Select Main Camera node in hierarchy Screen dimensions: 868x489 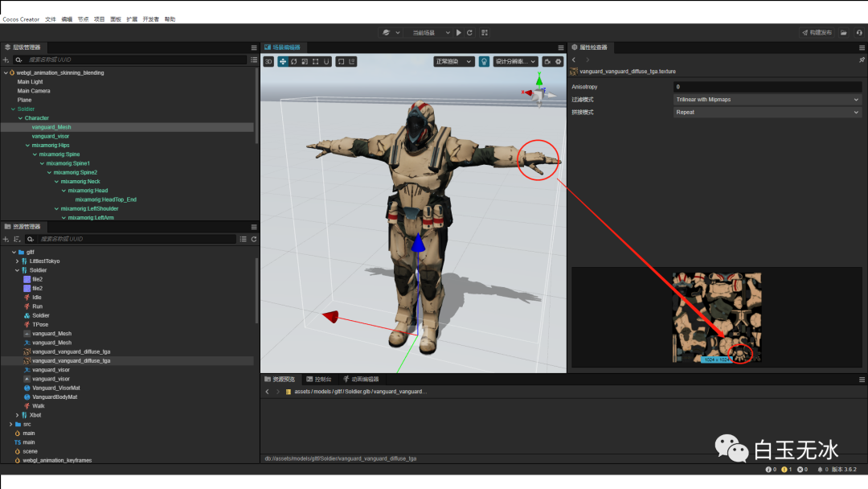(34, 91)
